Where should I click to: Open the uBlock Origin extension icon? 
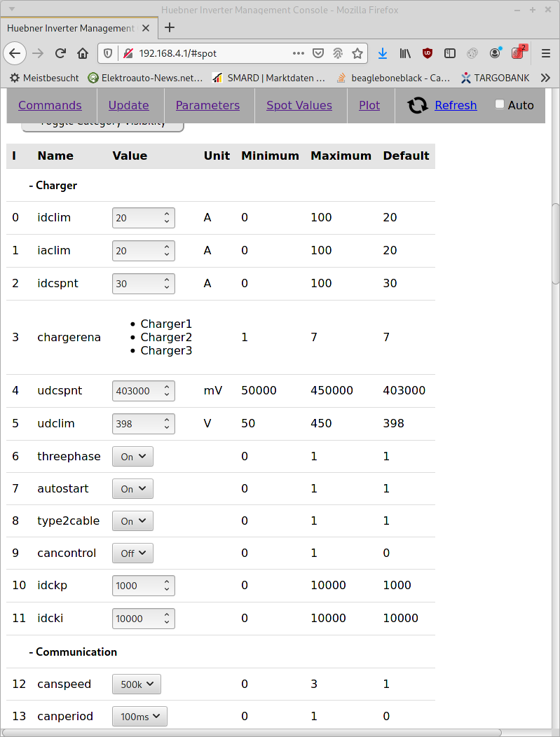428,53
